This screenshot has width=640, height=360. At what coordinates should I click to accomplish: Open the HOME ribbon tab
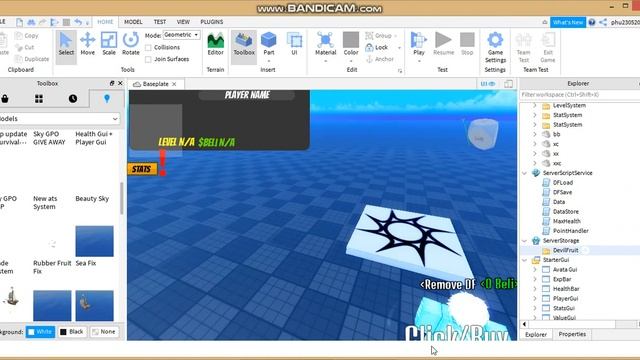(x=105, y=22)
